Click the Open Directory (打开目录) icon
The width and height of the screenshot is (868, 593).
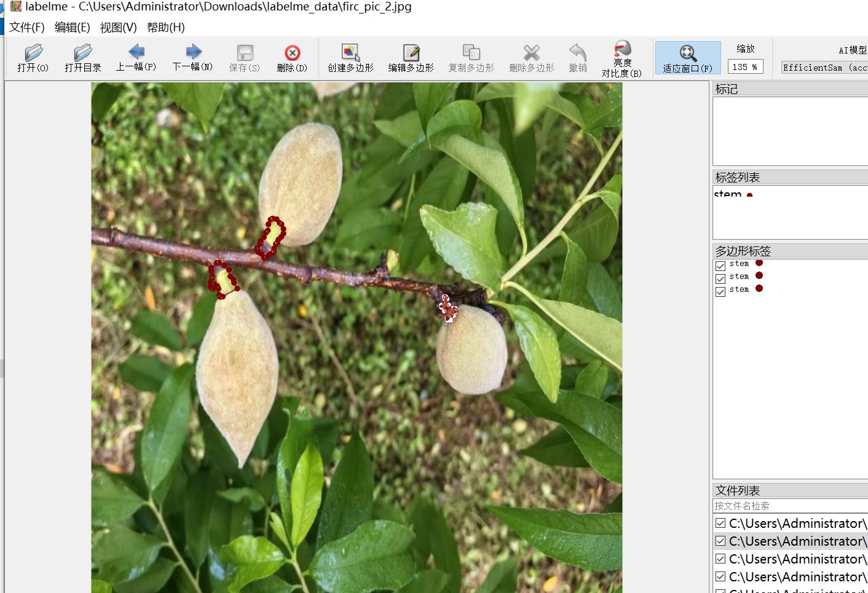click(82, 58)
